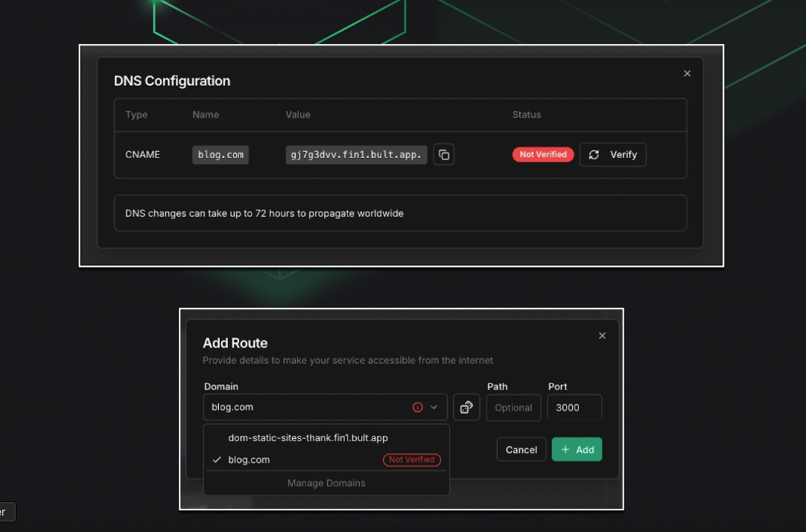Click the Verify button for blog.com
Image resolution: width=806 pixels, height=532 pixels.
tap(613, 155)
